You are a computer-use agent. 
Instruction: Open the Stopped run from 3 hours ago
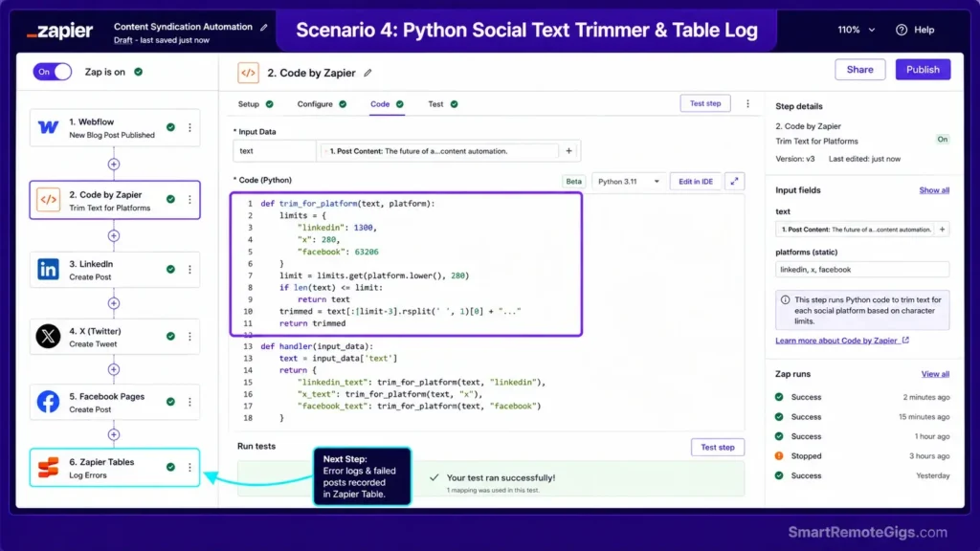click(x=862, y=456)
